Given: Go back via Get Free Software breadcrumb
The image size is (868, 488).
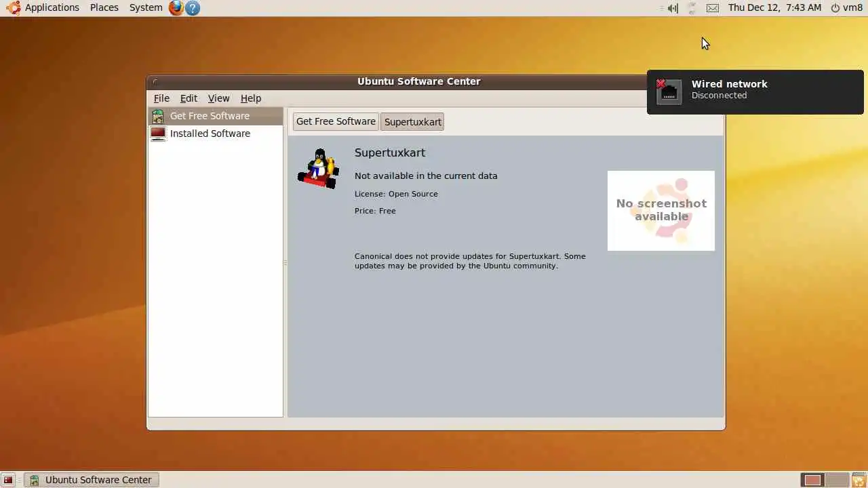Looking at the screenshot, I should (336, 121).
